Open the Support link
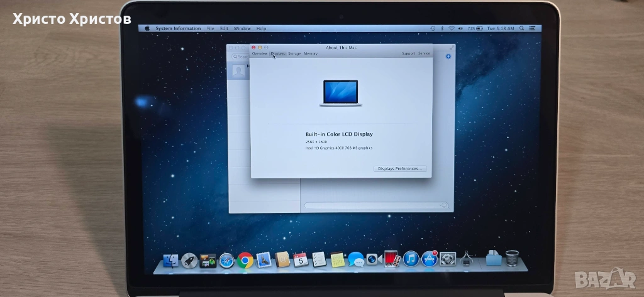Image resolution: width=644 pixels, height=297 pixels. [408, 53]
